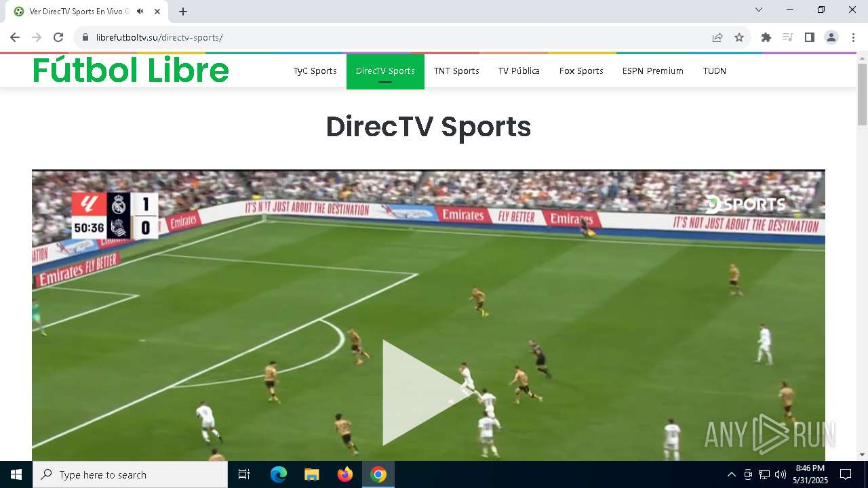Open the Windows Start menu
Image resolution: width=868 pixels, height=488 pixels.
click(x=16, y=474)
